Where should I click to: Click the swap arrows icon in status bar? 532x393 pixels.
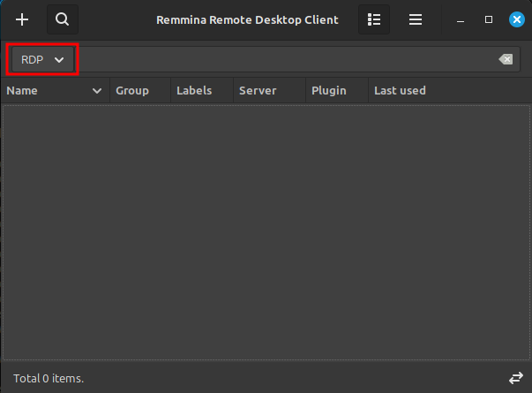[516, 378]
